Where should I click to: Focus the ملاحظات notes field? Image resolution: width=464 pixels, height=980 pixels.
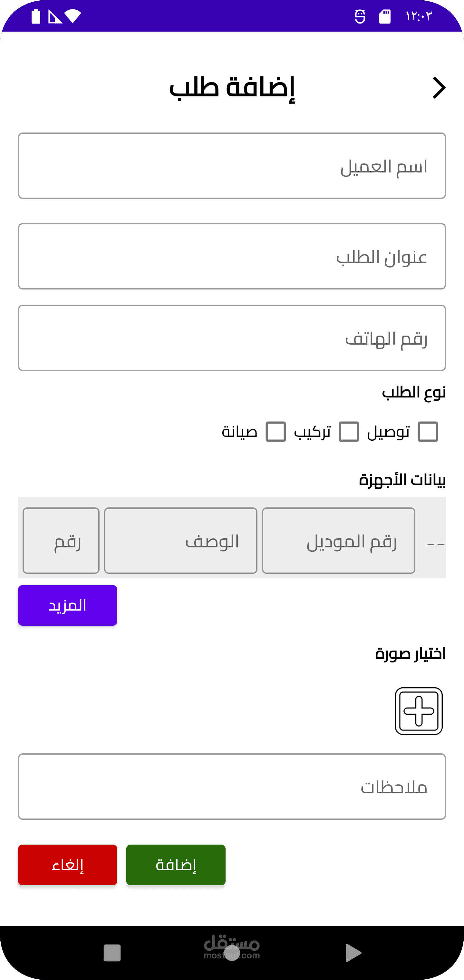(232, 786)
